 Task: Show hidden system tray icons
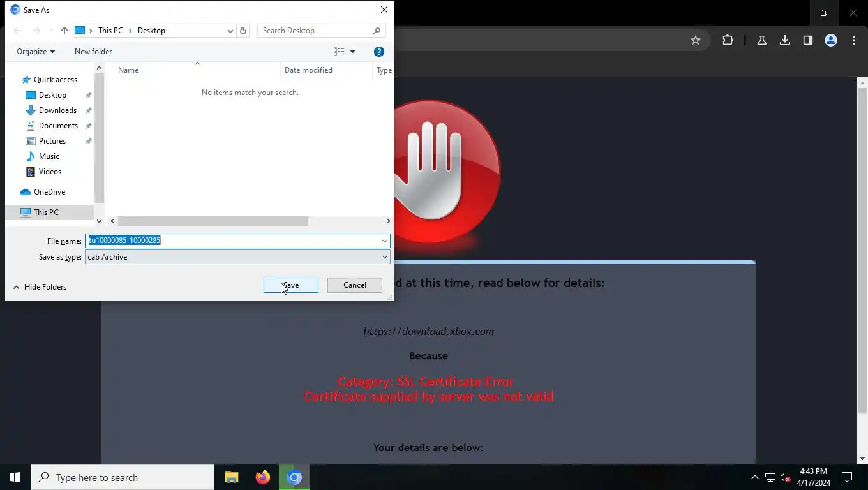(754, 477)
